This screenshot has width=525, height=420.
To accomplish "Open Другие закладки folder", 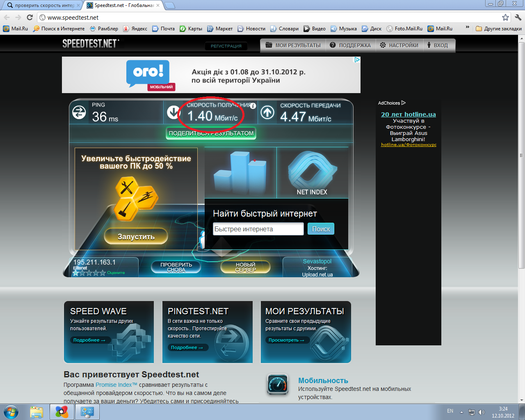I will (499, 29).
